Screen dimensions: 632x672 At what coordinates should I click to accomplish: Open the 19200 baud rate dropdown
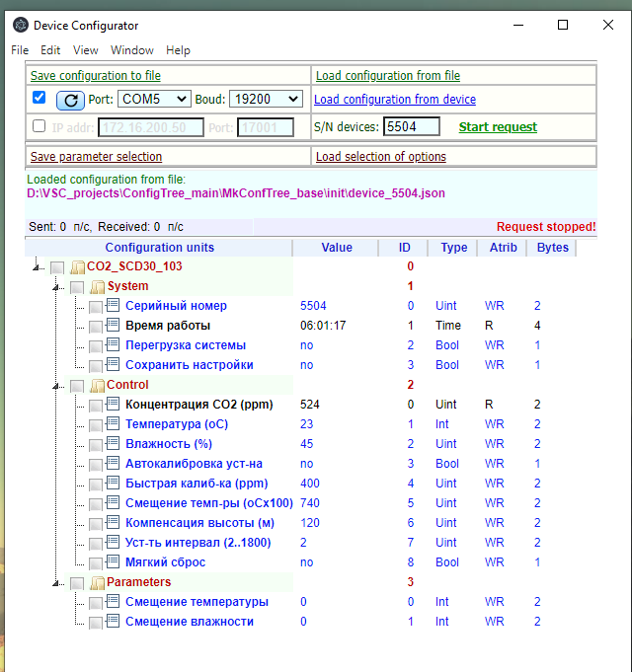267,99
